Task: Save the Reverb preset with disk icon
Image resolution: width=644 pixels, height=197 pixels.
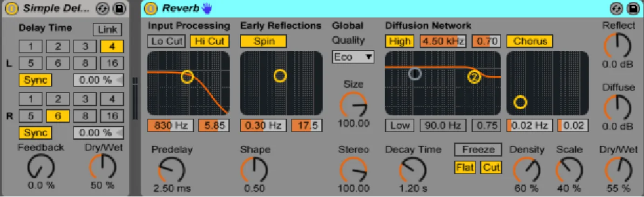Action: (632, 8)
